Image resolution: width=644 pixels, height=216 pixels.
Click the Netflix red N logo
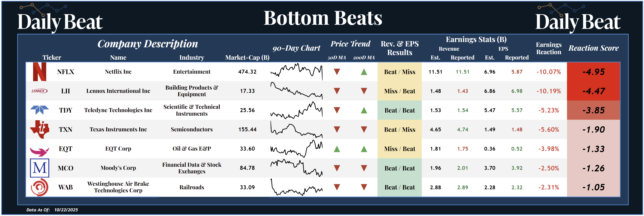tap(40, 72)
